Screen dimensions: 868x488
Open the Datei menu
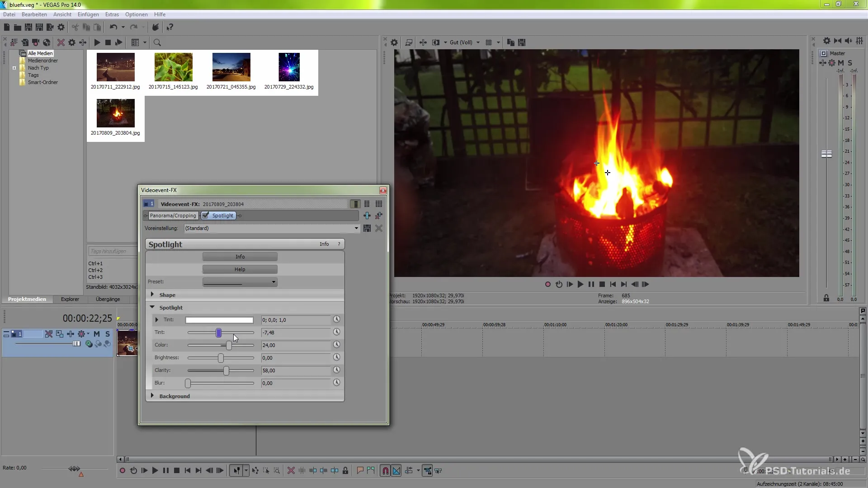[x=9, y=14]
